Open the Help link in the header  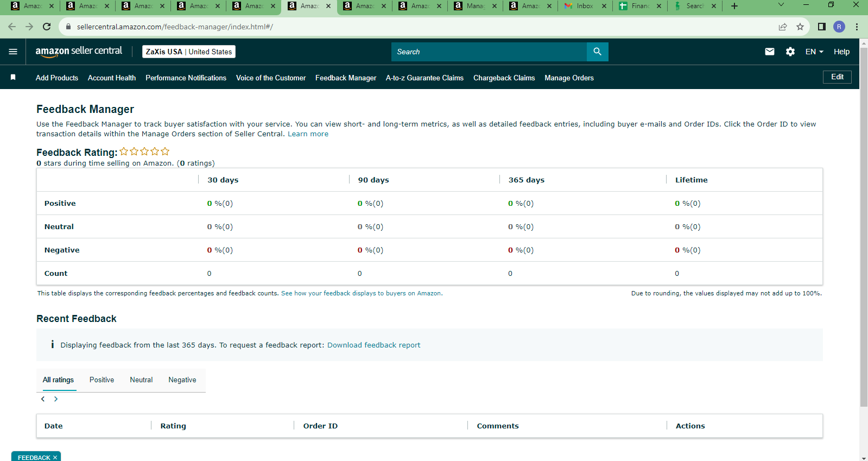tap(841, 52)
